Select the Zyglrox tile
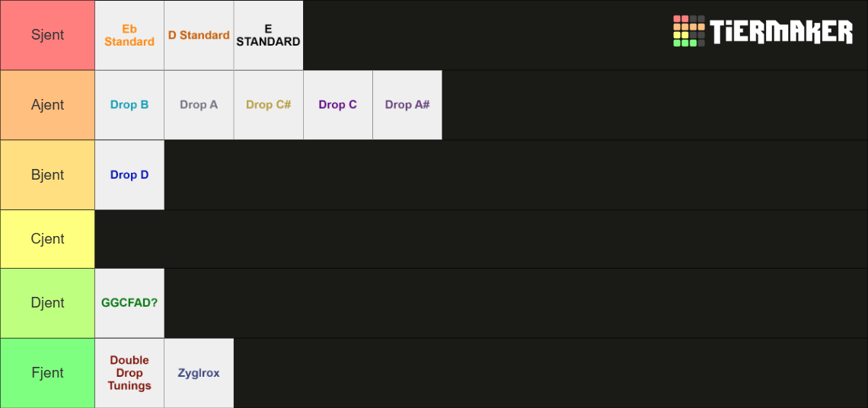The width and height of the screenshot is (868, 408). point(199,373)
